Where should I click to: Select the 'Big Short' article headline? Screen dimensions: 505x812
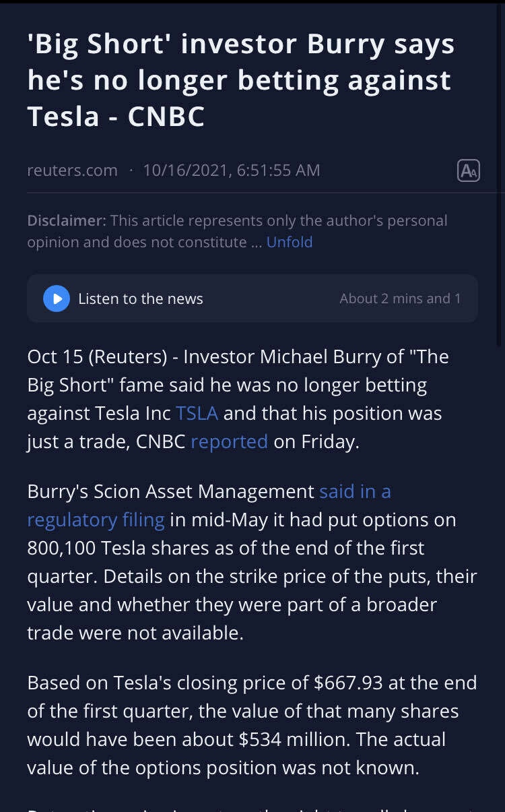pyautogui.click(x=240, y=80)
